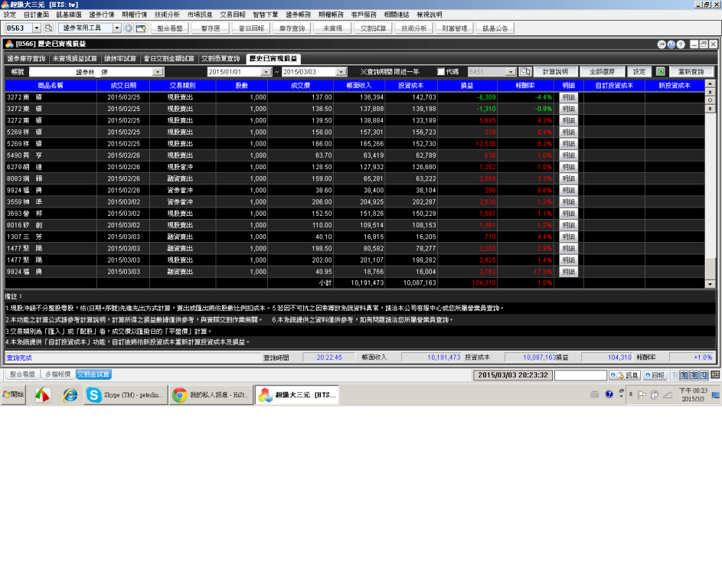This screenshot has width=722, height=588.
Task: Click the help question mark icon
Action: [x=681, y=44]
